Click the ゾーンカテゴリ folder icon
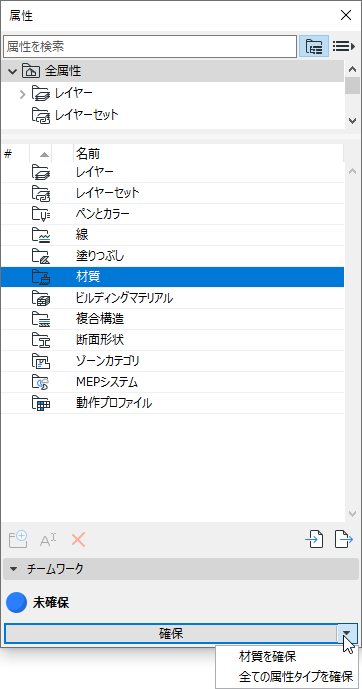Screen dimensions: 362x689 click(41, 362)
